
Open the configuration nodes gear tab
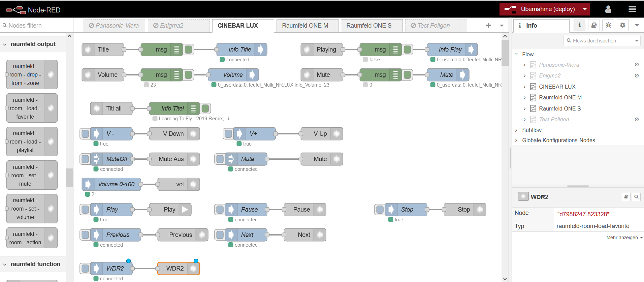tap(622, 25)
